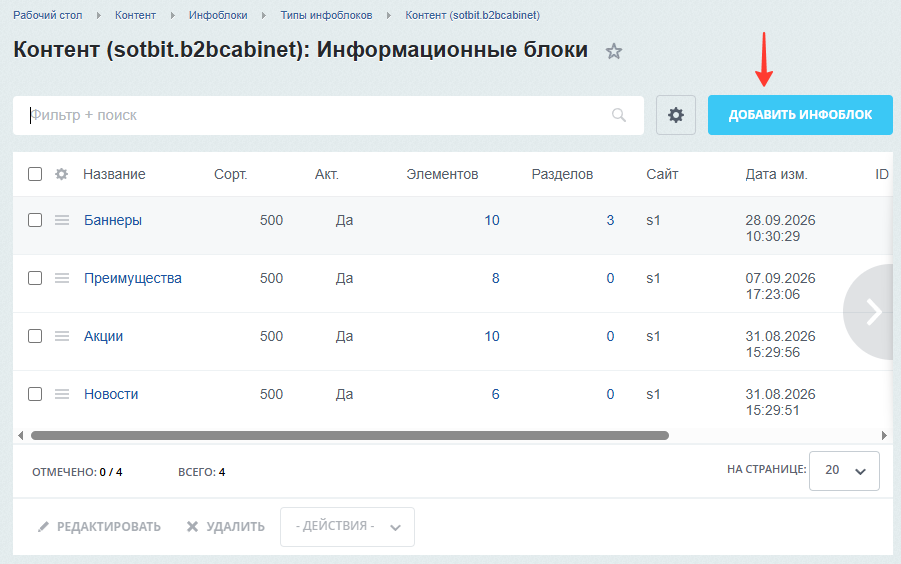The width and height of the screenshot is (901, 564).
Task: Sort by Название column header
Action: 114,174
